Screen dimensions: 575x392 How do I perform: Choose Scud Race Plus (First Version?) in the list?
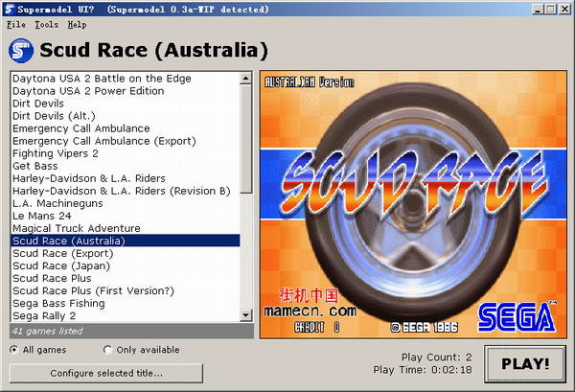tap(94, 290)
